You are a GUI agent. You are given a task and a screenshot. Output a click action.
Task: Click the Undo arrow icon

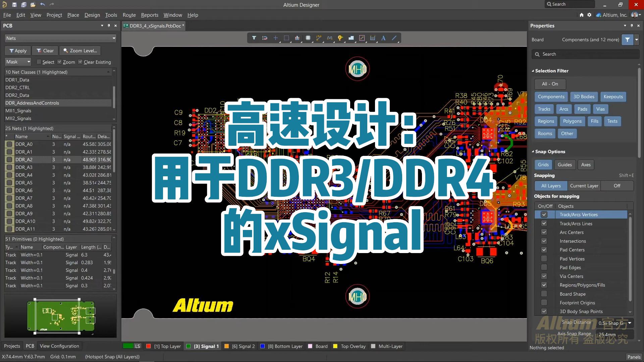(x=42, y=4)
